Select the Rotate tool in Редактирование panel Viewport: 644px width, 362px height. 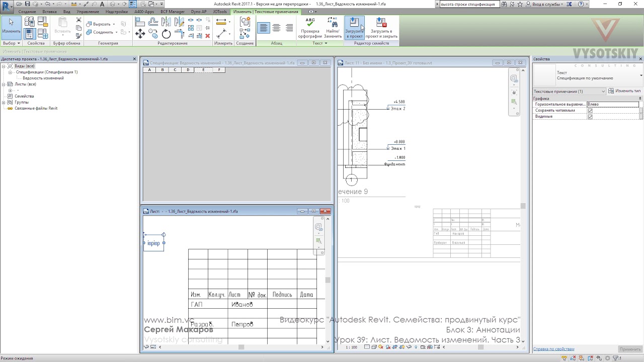point(167,34)
